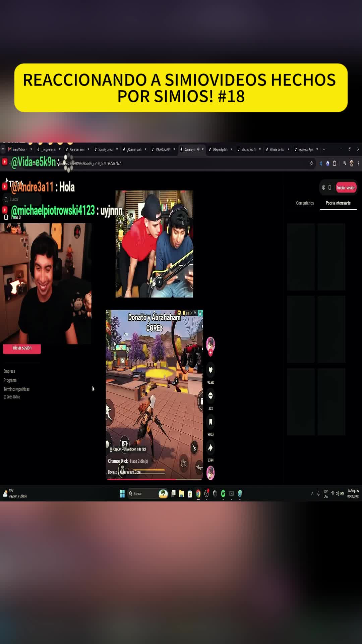Click the microphone icon in system tray

pos(318,493)
